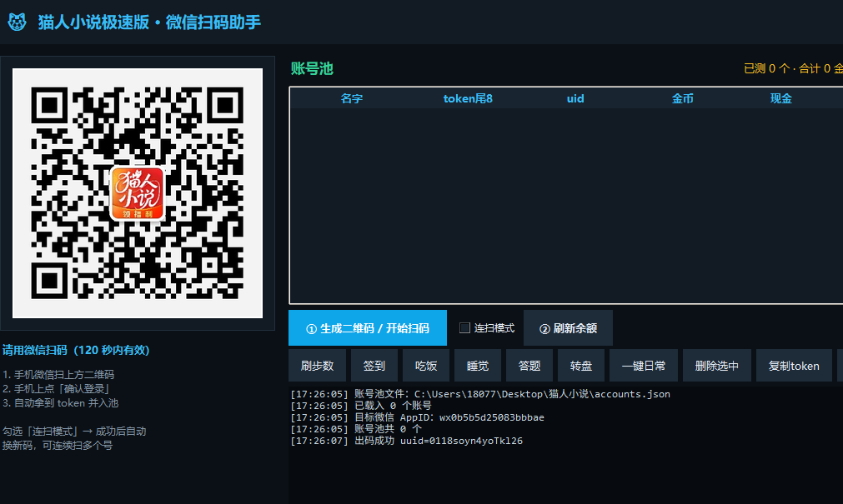Click instruction step 1 手机微信扫上方二维码
The width and height of the screenshot is (843, 504).
tap(58, 375)
